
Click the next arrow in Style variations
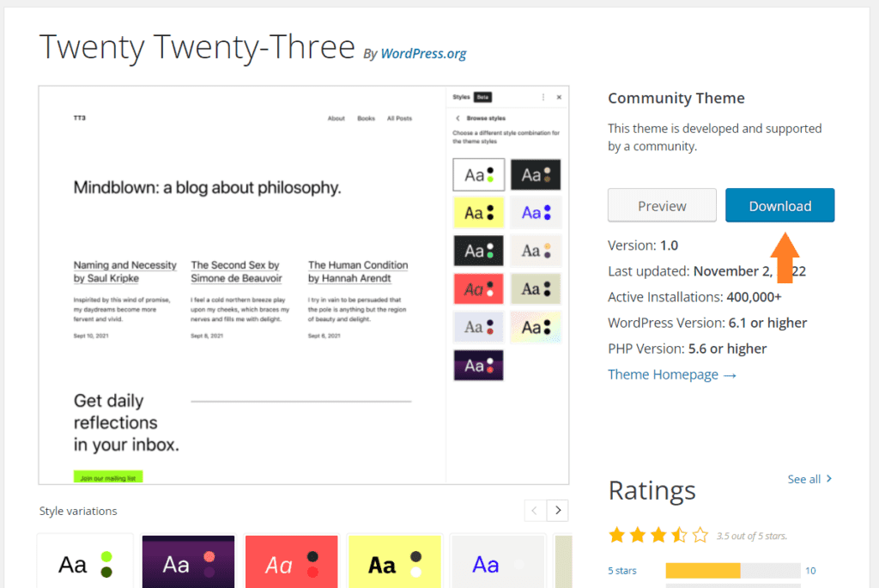tap(558, 510)
